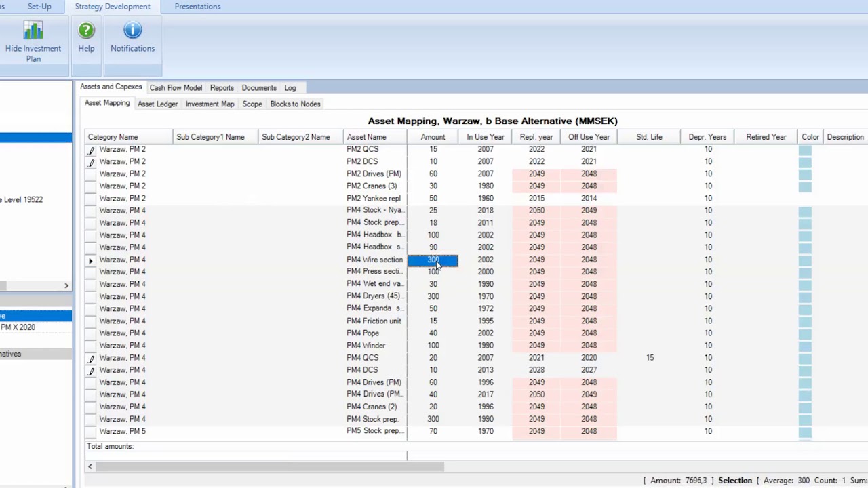
Task: Open the Asset Ledger sub-tab
Action: click(x=157, y=104)
